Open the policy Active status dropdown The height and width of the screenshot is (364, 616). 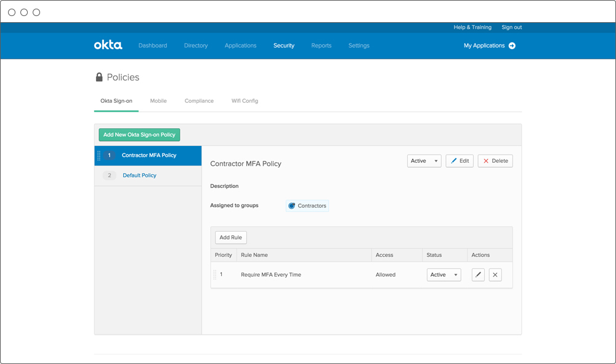[x=424, y=161]
